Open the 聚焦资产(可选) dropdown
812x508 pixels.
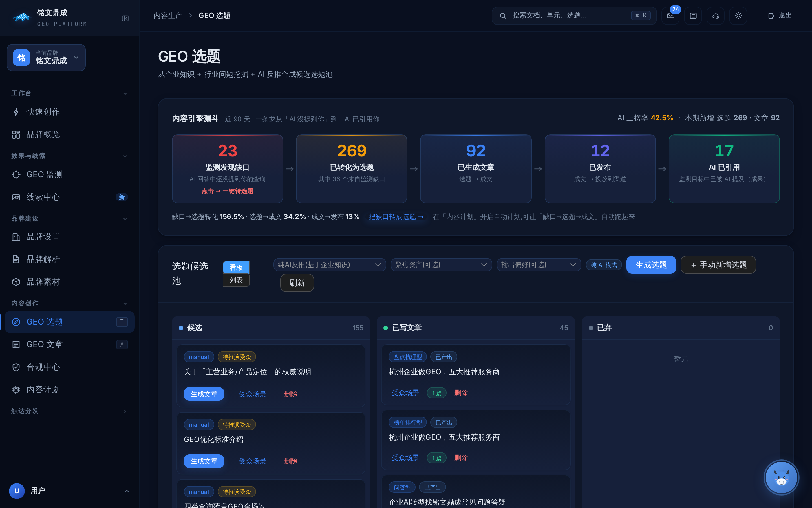[441, 265]
